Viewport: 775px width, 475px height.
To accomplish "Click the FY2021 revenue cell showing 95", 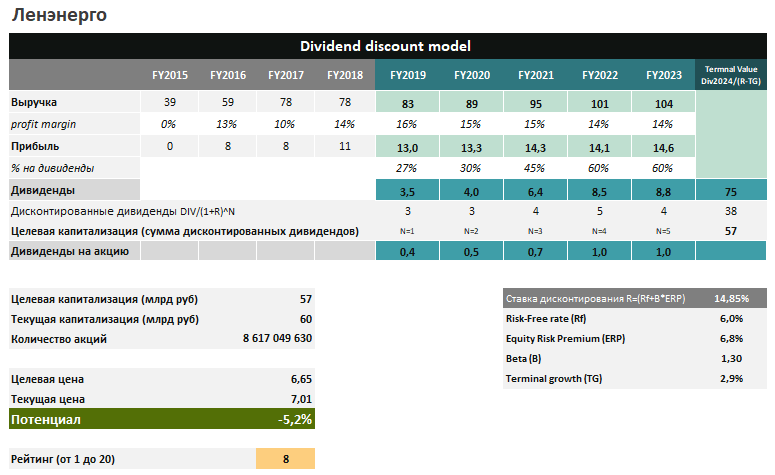I will pos(535,103).
